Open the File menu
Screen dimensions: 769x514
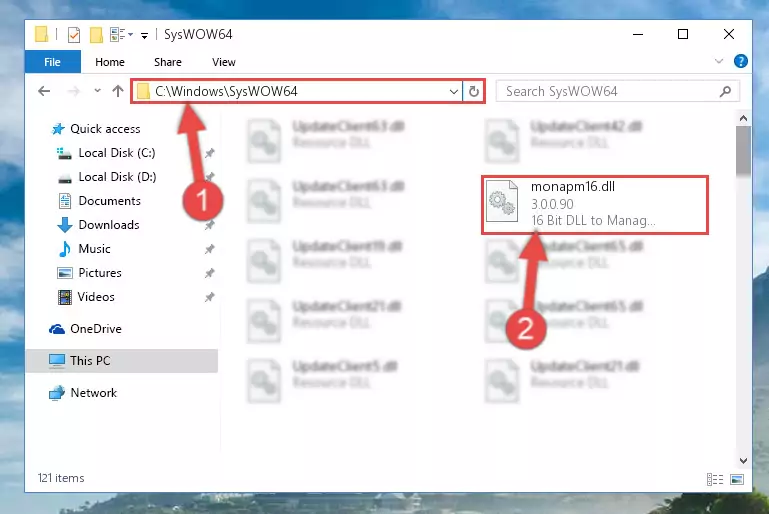click(x=52, y=62)
